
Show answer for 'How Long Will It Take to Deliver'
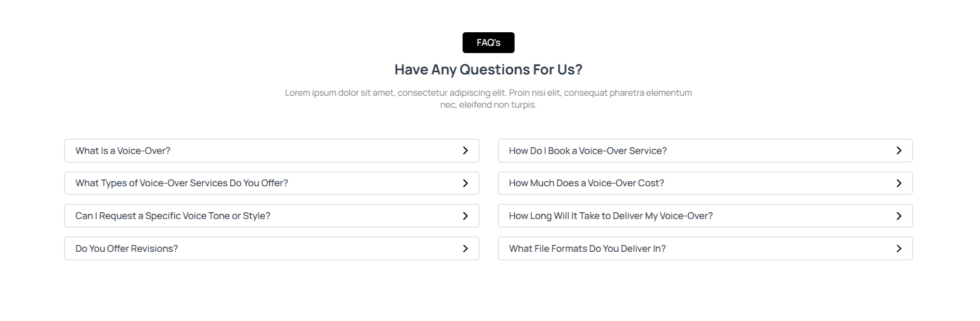tap(610, 216)
